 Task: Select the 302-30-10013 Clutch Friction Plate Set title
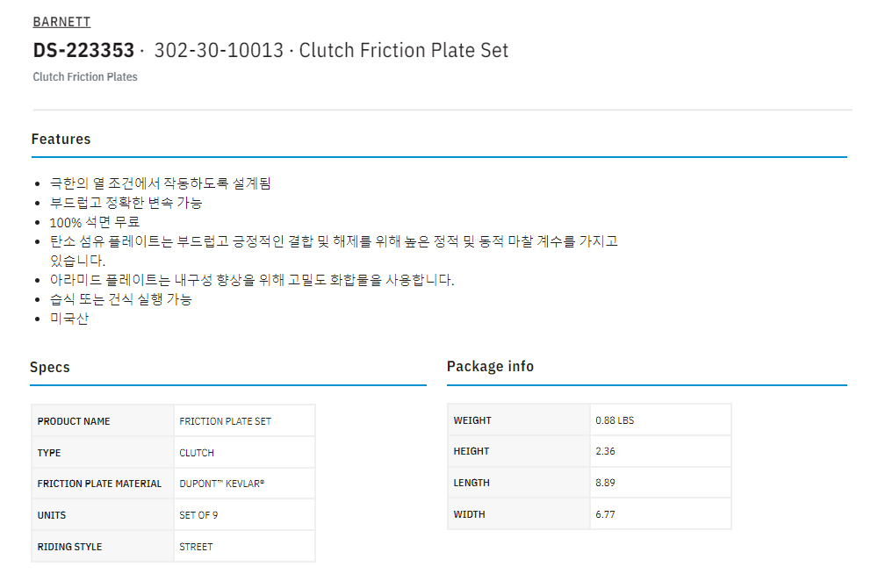(331, 50)
